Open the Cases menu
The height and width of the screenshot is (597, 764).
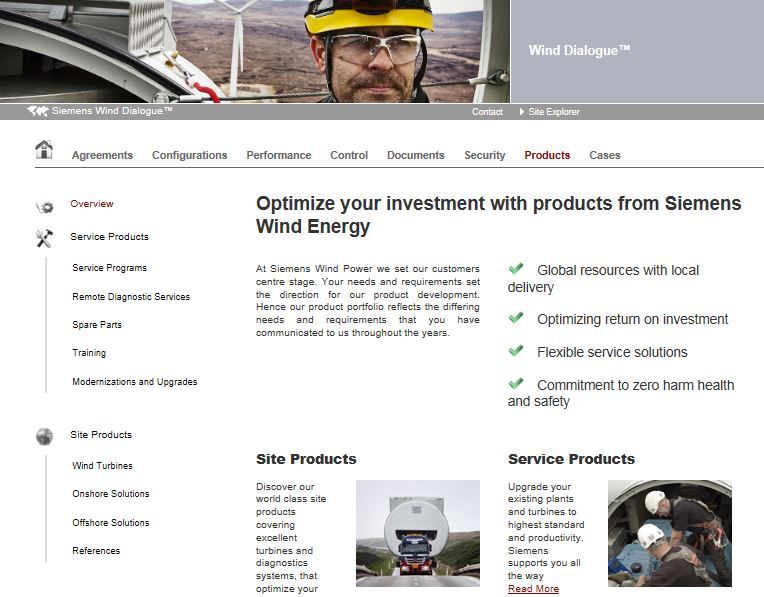[x=605, y=155]
